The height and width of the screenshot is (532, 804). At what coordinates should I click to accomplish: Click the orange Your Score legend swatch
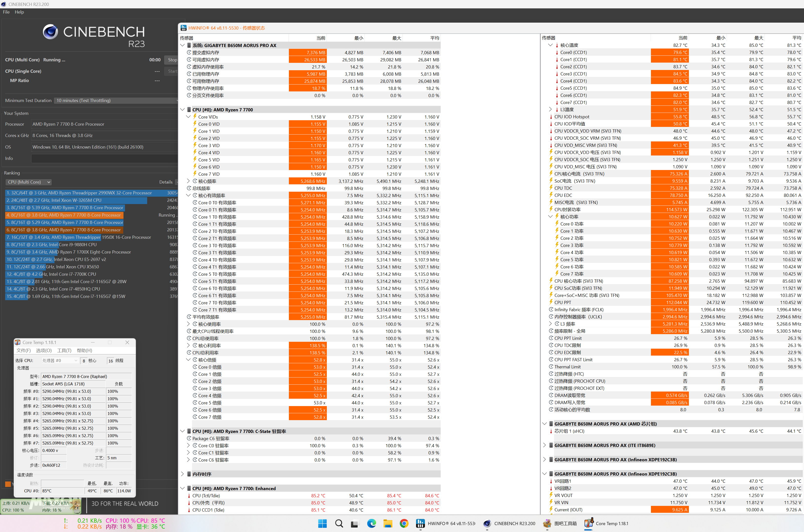tap(8, 484)
